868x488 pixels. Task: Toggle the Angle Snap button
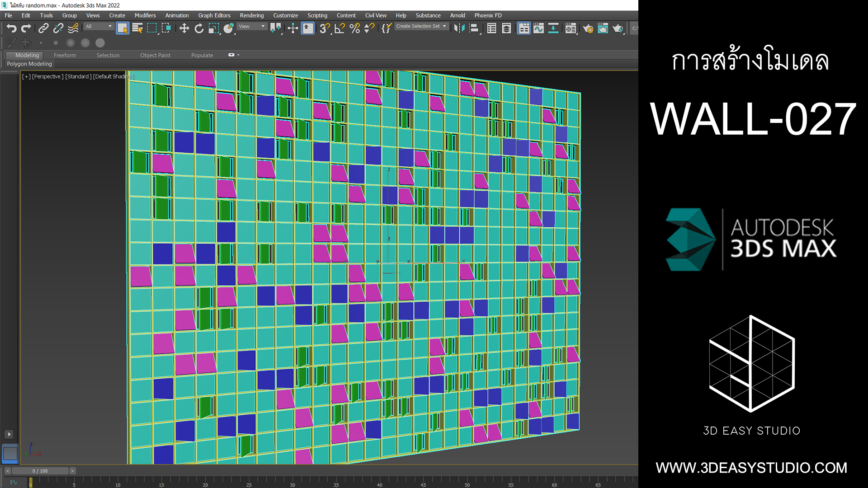point(340,28)
